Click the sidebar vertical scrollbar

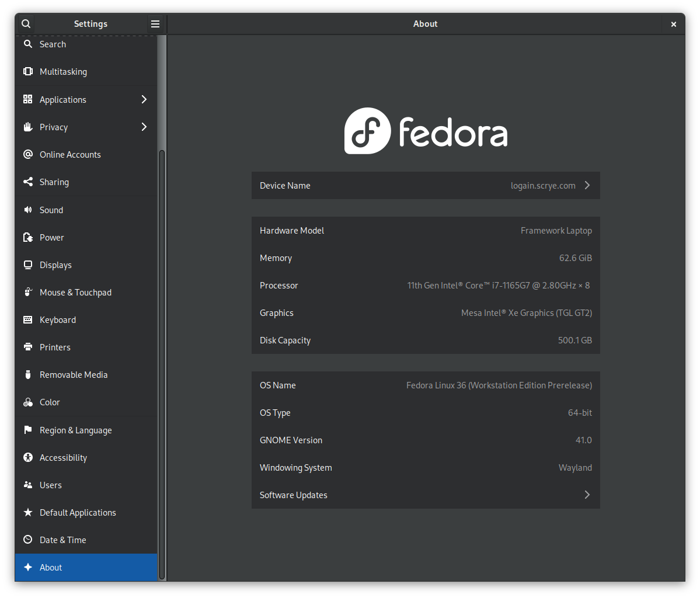[162, 364]
